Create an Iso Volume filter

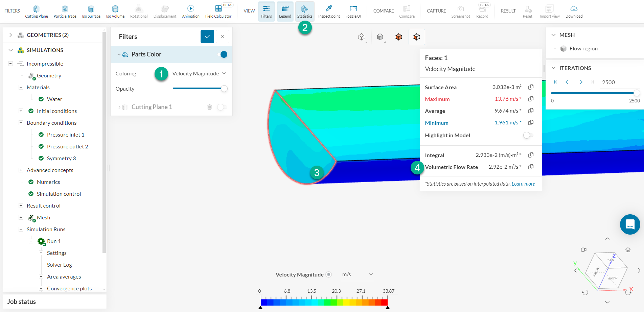click(x=115, y=10)
